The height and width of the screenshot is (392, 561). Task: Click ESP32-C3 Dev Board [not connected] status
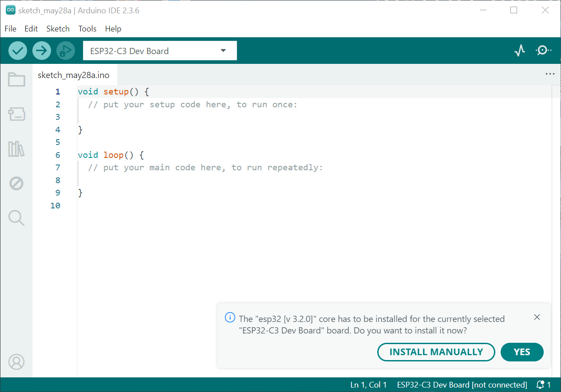(462, 385)
